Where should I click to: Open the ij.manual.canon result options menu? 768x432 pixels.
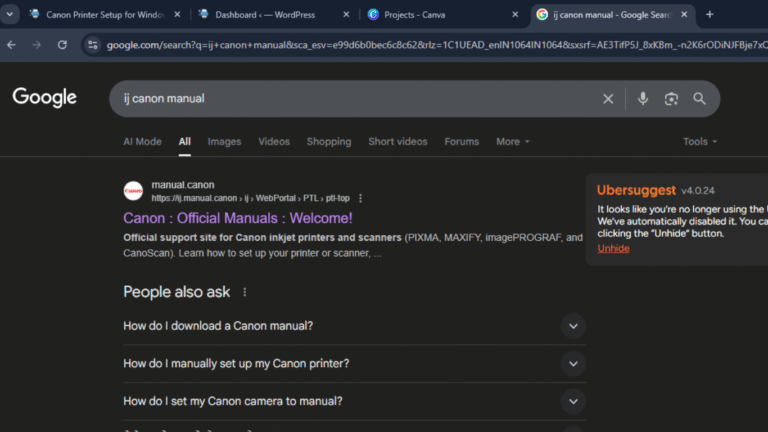[x=360, y=198]
